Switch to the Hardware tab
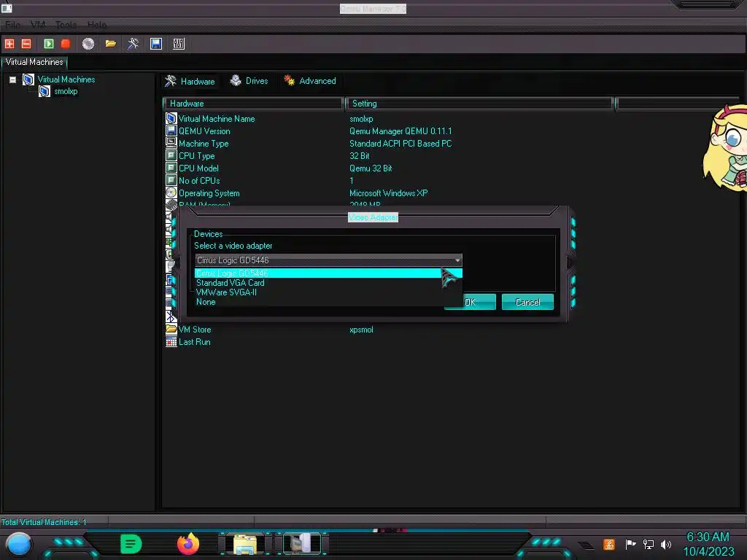Screen dimensions: 747x560 click(x=190, y=81)
